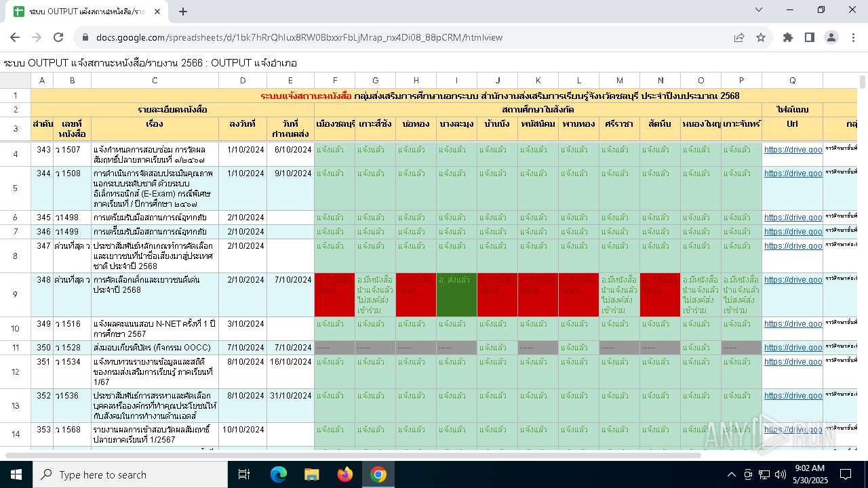The width and height of the screenshot is (868, 488).
Task: Reload the page with refresh icon
Action: tap(58, 37)
